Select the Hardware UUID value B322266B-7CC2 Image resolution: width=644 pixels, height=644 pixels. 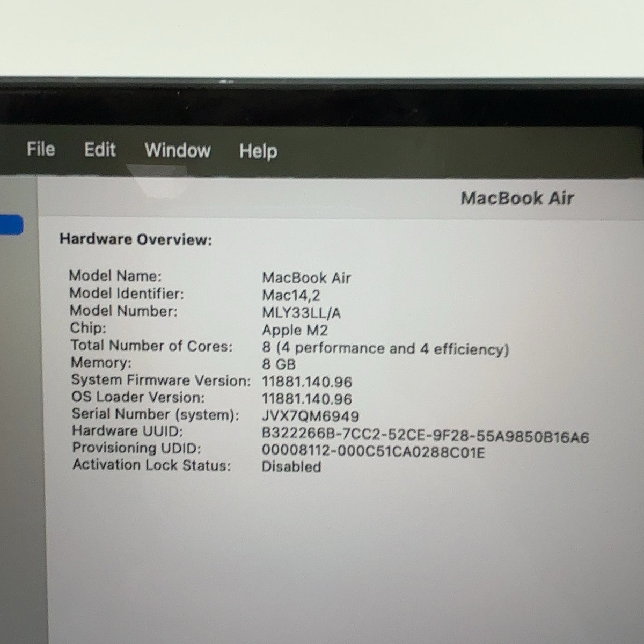pos(425,436)
